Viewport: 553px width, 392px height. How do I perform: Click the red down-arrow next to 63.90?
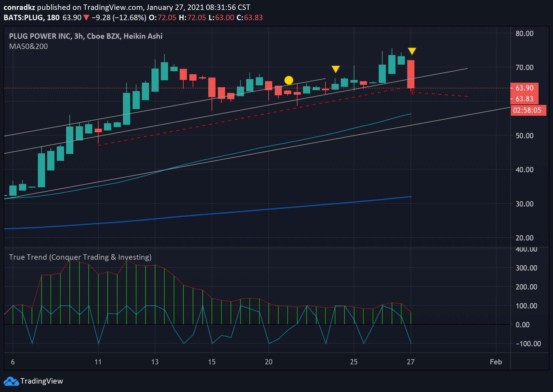pyautogui.click(x=86, y=18)
